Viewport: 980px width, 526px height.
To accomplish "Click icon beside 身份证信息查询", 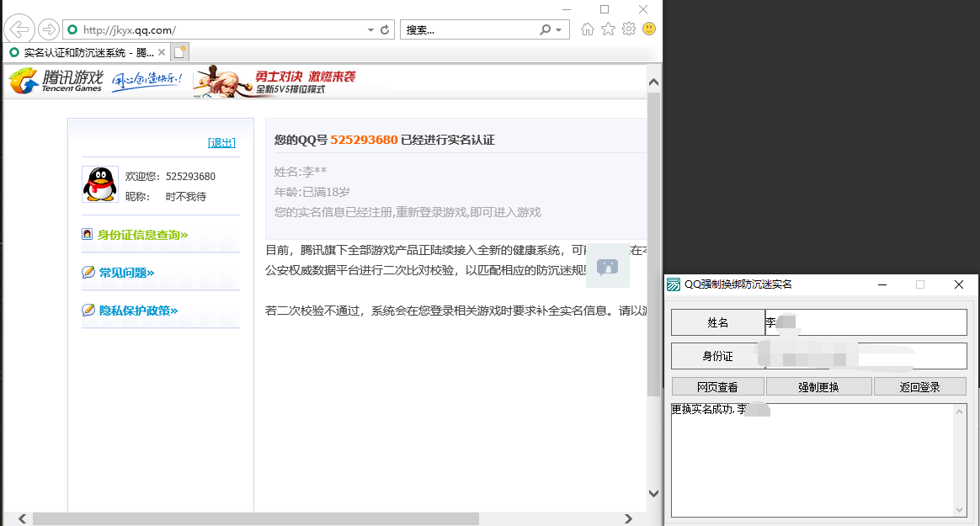I will coord(88,234).
